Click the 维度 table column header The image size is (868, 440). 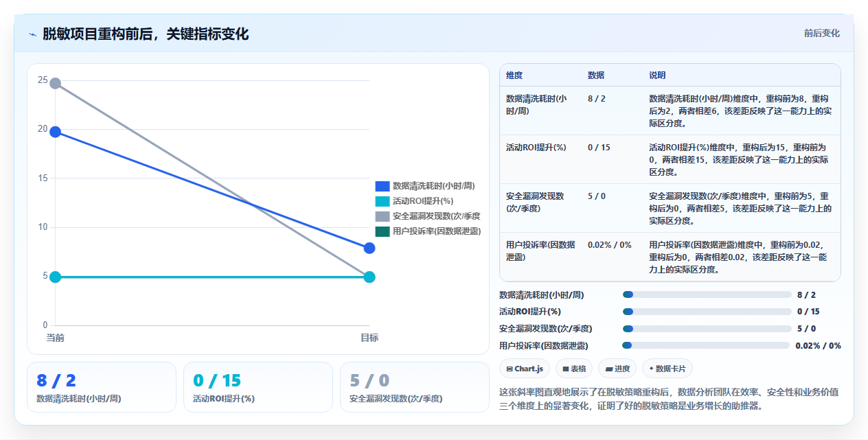pos(514,76)
